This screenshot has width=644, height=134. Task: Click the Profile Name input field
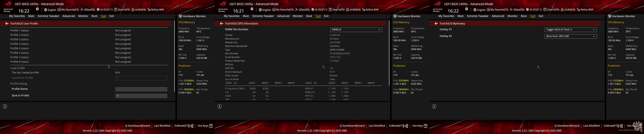tap(141, 89)
